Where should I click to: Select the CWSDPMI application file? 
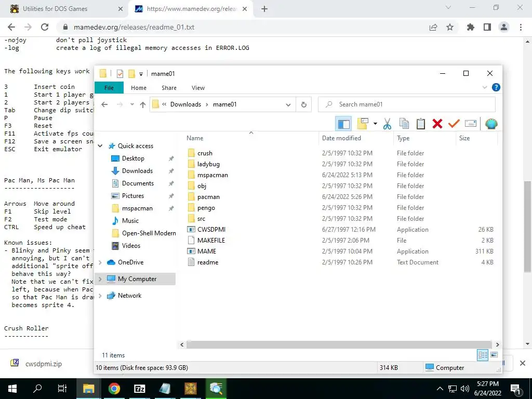click(x=211, y=230)
